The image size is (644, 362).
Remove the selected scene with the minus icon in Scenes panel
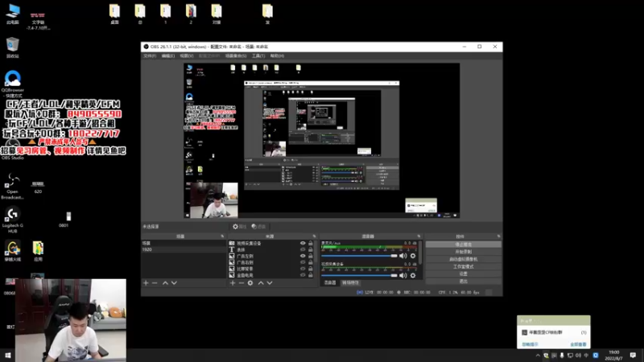[x=155, y=283]
